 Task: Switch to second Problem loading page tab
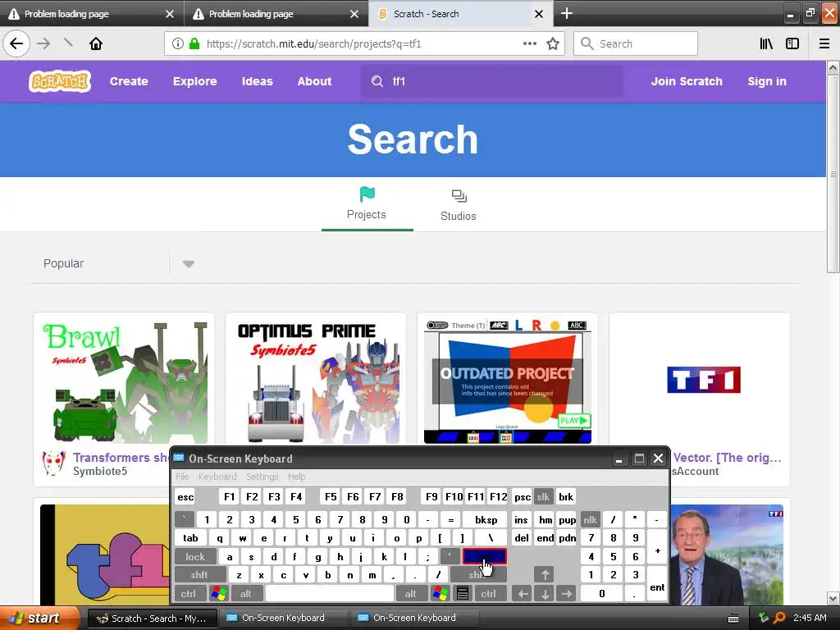click(276, 14)
